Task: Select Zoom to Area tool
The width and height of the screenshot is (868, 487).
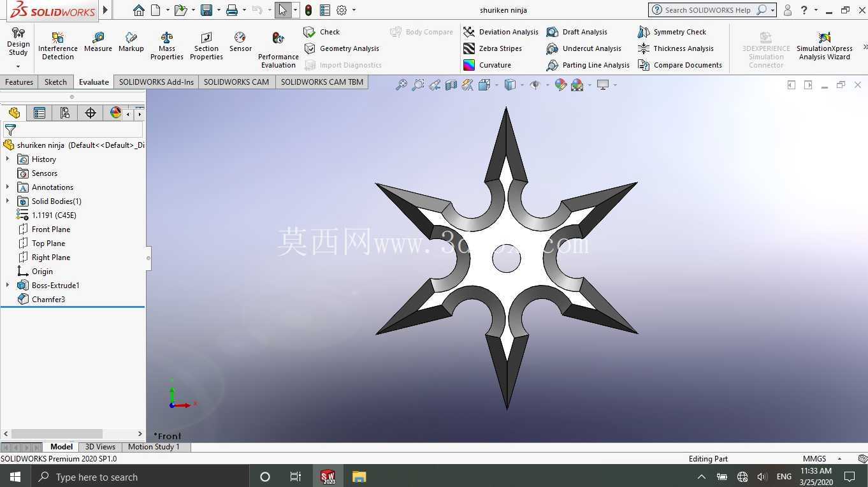Action: click(x=418, y=85)
